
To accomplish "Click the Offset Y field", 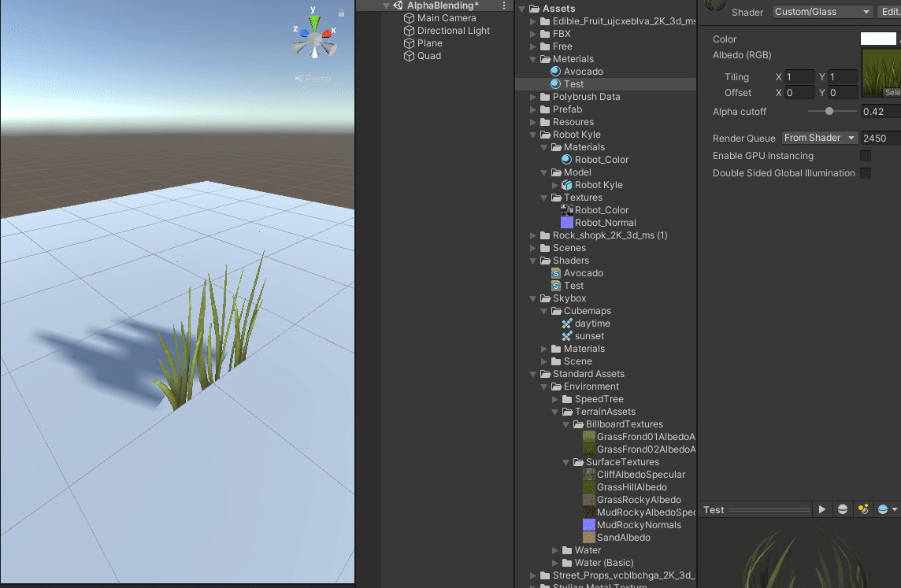I will point(843,92).
